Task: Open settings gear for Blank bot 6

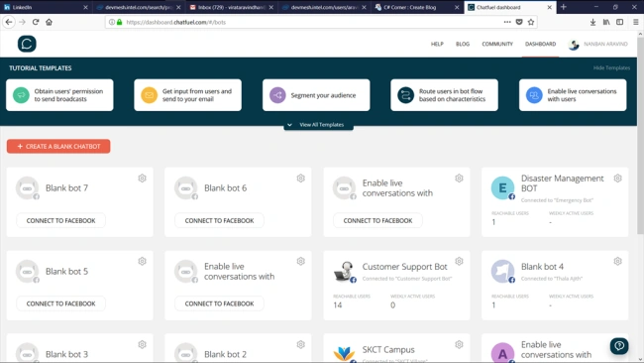Action: coord(300,178)
